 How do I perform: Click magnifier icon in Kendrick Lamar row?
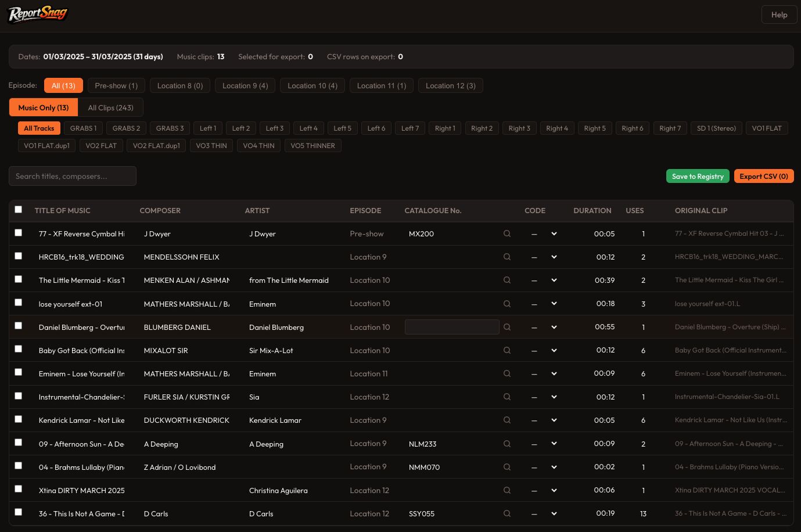pos(507,420)
